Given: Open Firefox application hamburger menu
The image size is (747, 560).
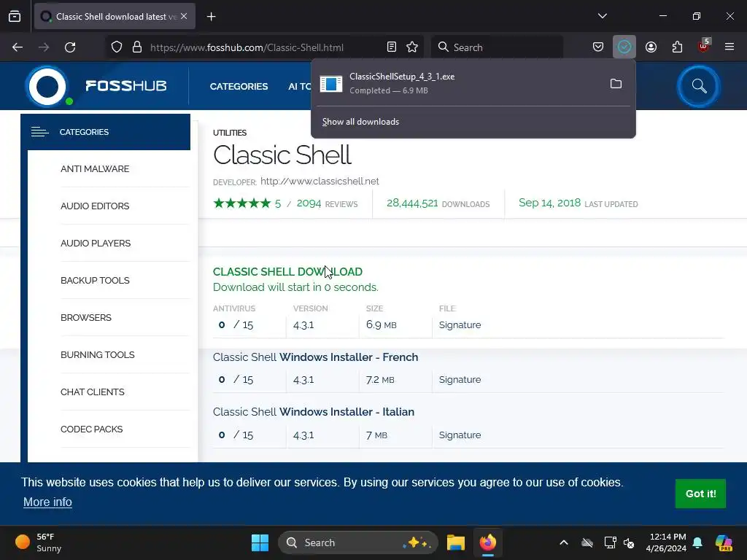Looking at the screenshot, I should point(729,47).
